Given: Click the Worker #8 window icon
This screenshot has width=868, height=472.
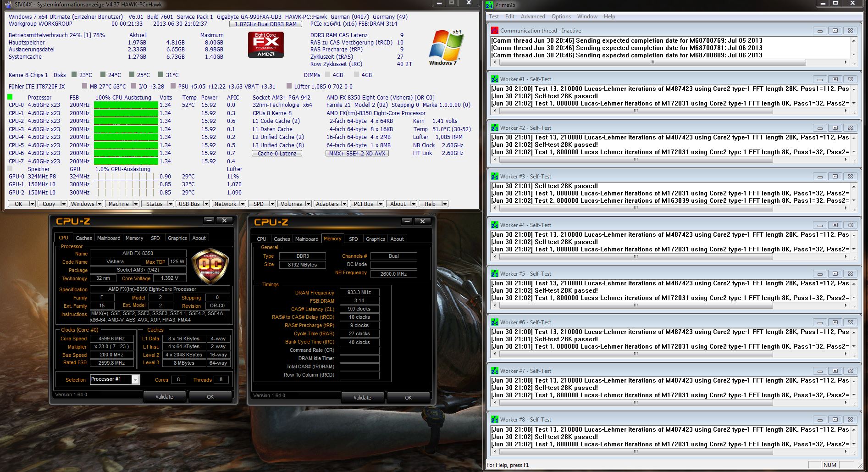Looking at the screenshot, I should [x=495, y=419].
